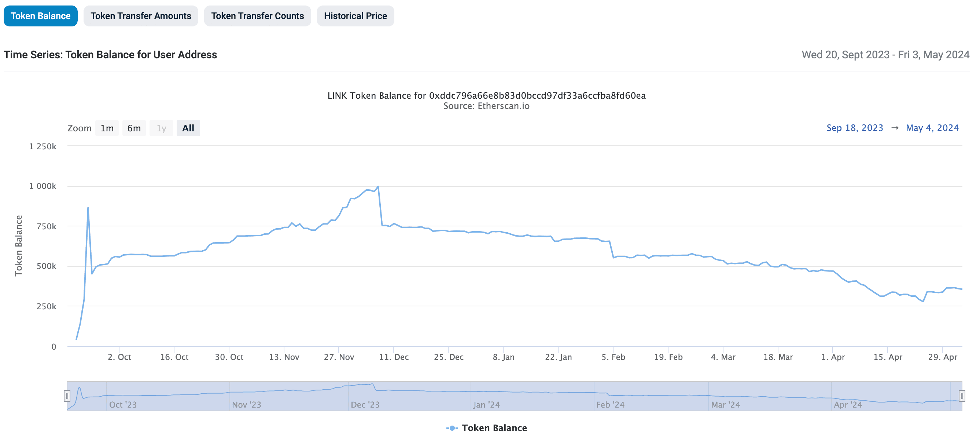Click the Source: Etherscan.io subtitle
This screenshot has width=980, height=441.
pos(486,106)
